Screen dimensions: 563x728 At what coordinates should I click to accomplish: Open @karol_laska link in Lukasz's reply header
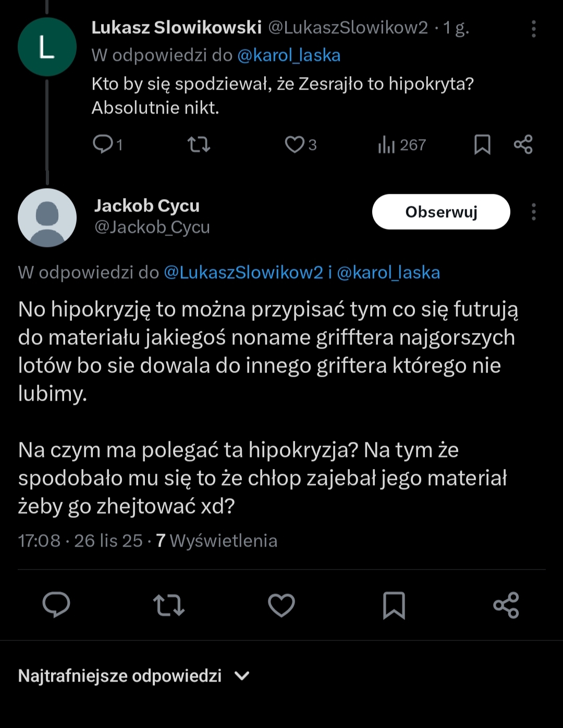(x=289, y=55)
